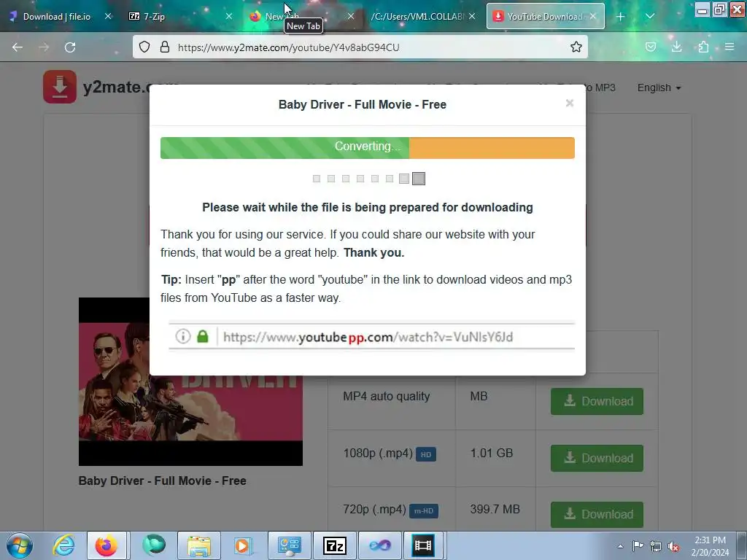Open the clock showing 2:31 PM
747x560 pixels.
click(x=710, y=546)
